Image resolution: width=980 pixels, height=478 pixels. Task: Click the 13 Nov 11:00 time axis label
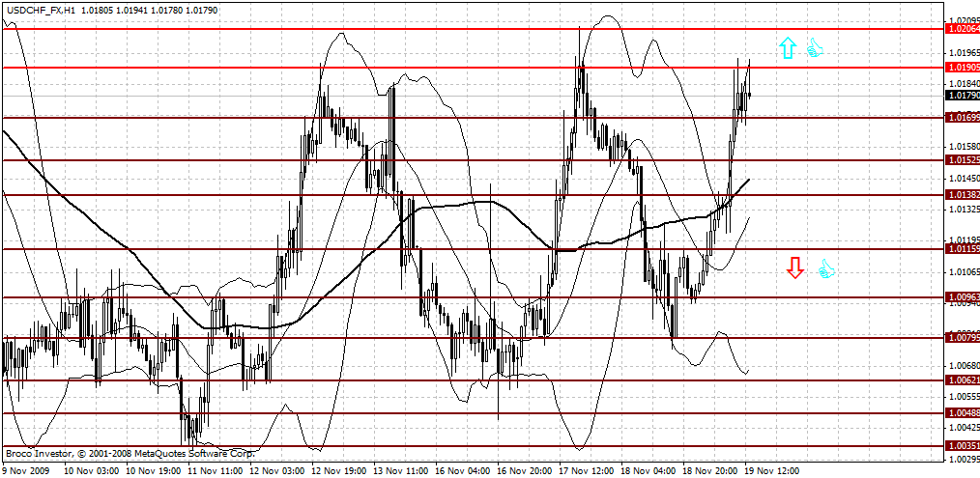(400, 470)
